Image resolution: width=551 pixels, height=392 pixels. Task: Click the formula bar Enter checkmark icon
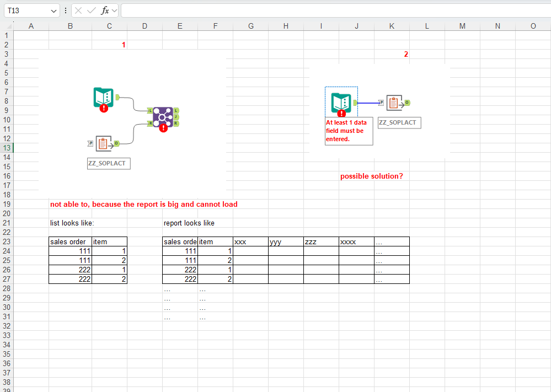tap(92, 11)
